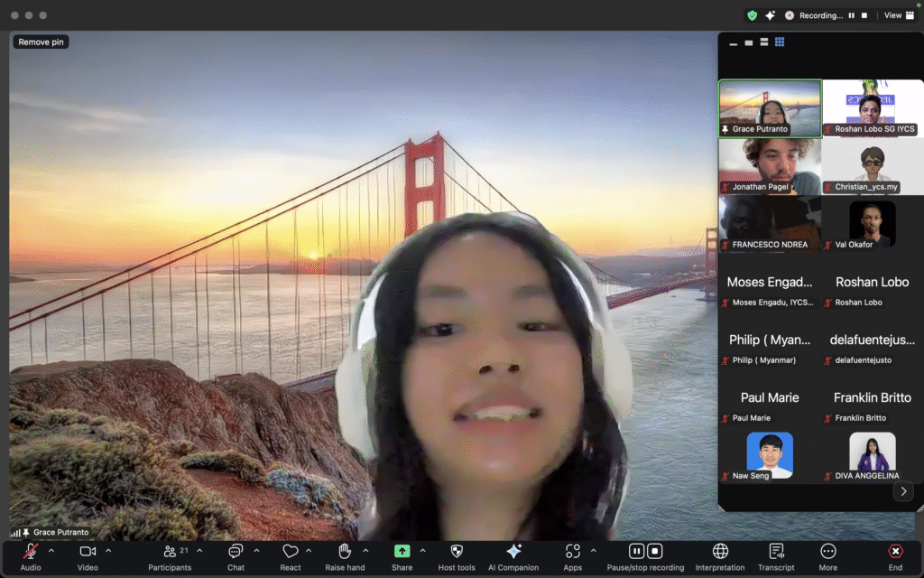This screenshot has width=924, height=578.
Task: Select Philip ( Myanmar) participant tile
Action: pyautogui.click(x=771, y=340)
